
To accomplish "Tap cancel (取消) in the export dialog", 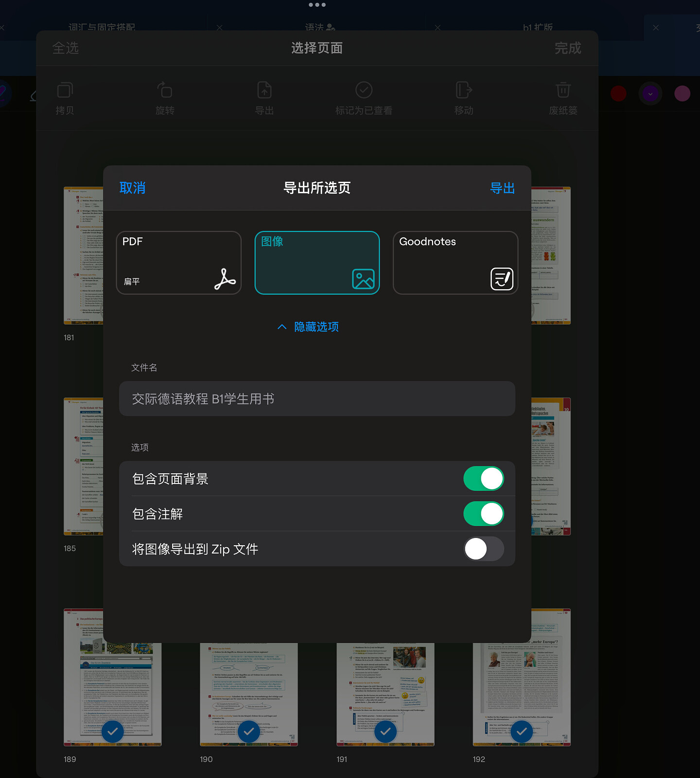I will click(132, 188).
